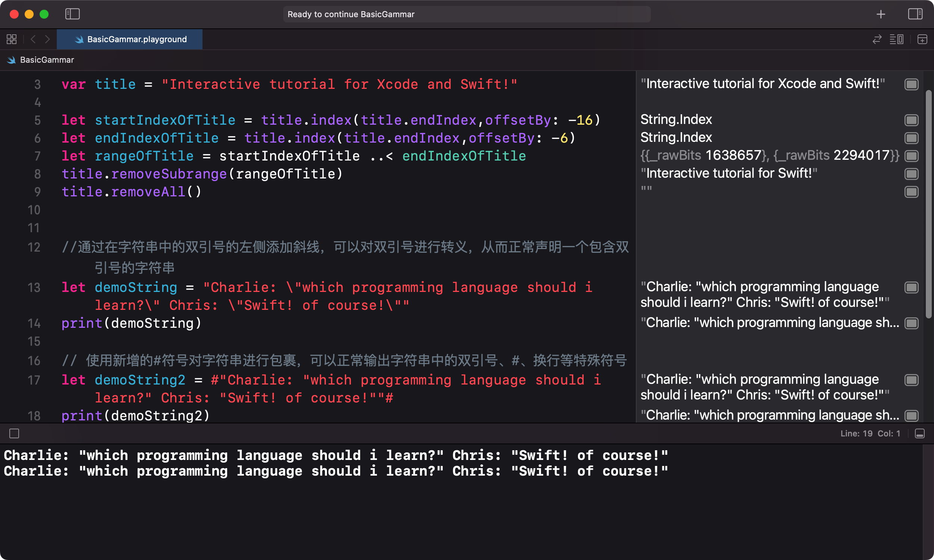934x560 pixels.
Task: Show quick look for demoString2 line 17 result
Action: pyautogui.click(x=911, y=380)
